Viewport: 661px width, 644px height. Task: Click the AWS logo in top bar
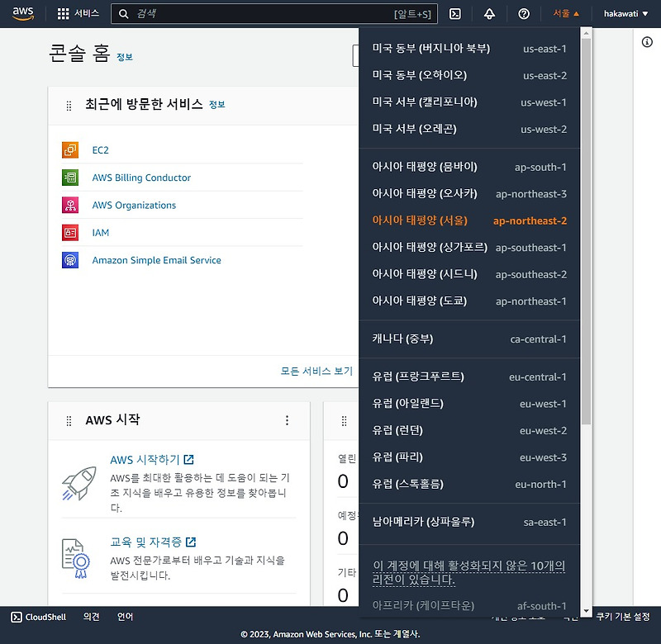(22, 13)
